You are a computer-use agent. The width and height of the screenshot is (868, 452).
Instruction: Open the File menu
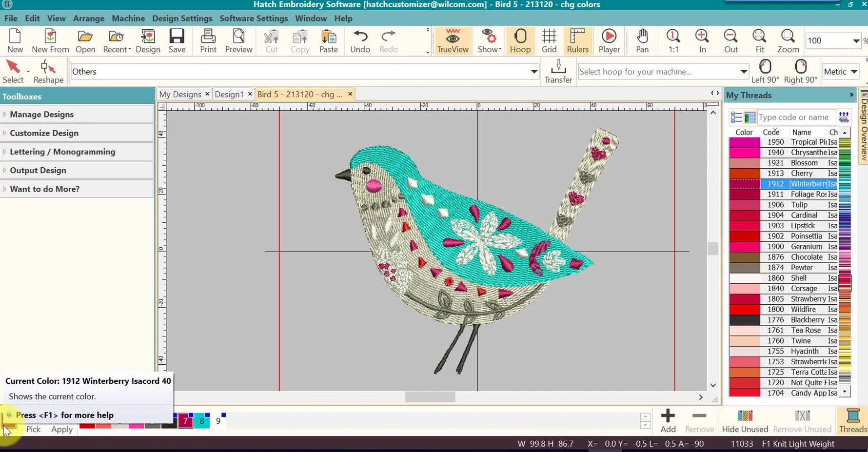[x=11, y=19]
